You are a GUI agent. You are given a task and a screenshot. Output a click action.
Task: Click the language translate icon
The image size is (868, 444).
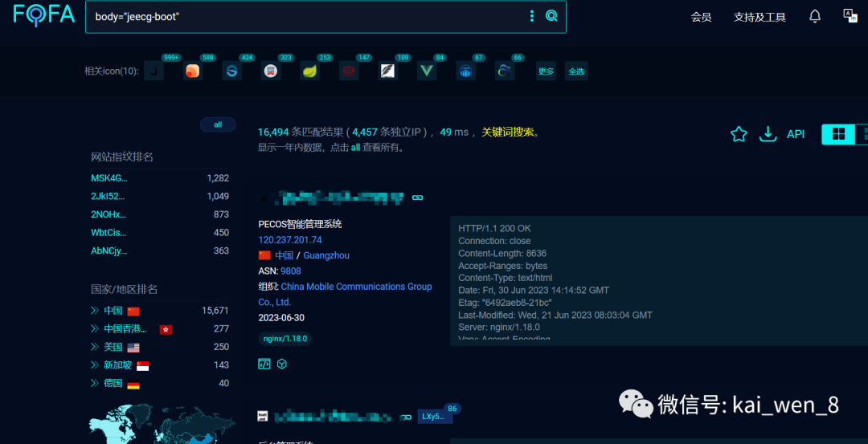coord(850,15)
